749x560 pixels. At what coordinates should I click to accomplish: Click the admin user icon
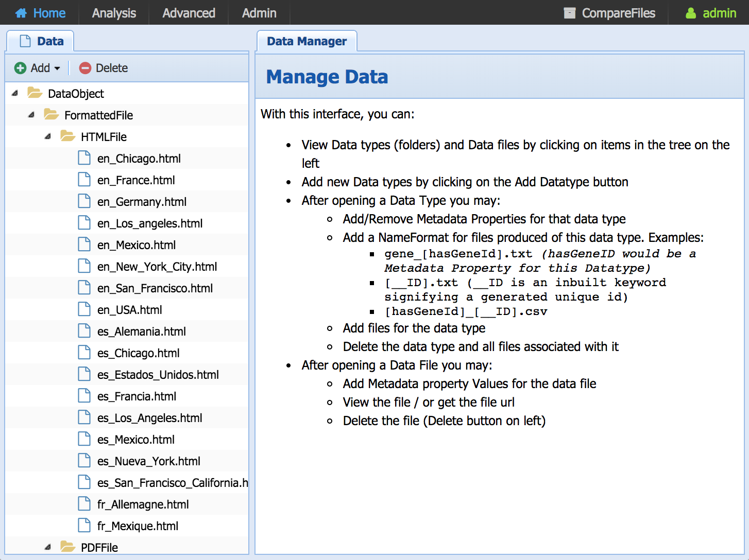691,13
